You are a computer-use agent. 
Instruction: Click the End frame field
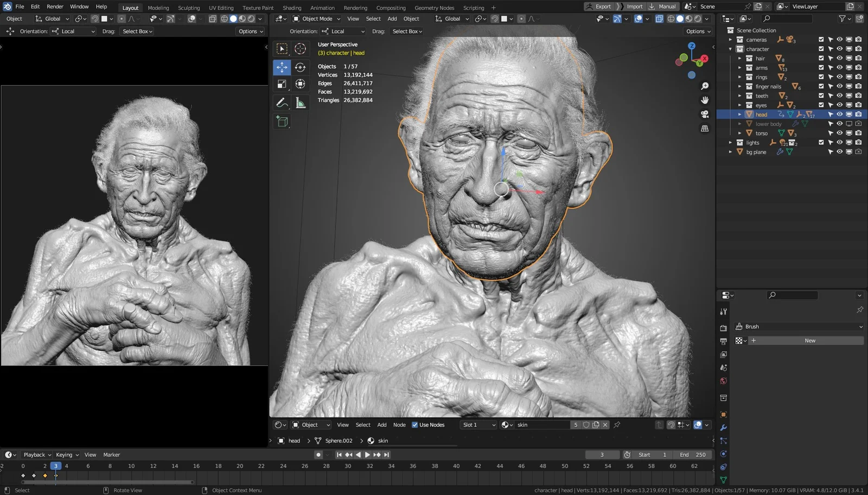click(693, 455)
